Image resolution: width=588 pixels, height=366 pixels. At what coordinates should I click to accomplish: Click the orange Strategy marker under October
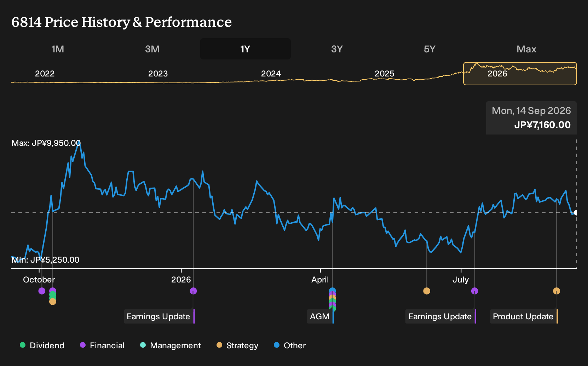click(53, 302)
